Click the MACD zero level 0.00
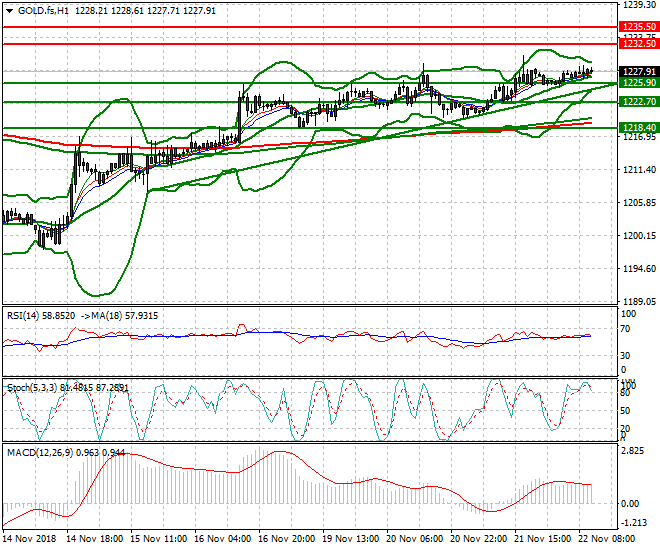The width and height of the screenshot is (660, 550). point(630,504)
